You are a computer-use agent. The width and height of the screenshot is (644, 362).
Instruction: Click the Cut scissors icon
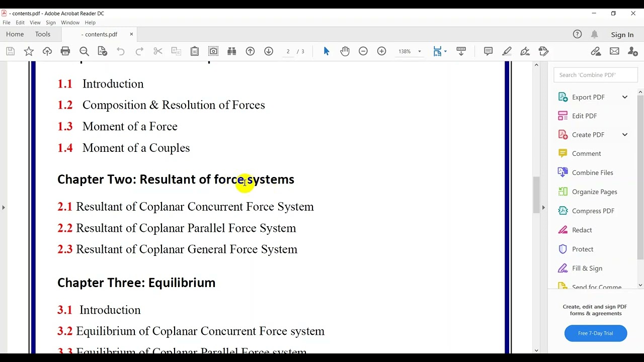point(158,51)
